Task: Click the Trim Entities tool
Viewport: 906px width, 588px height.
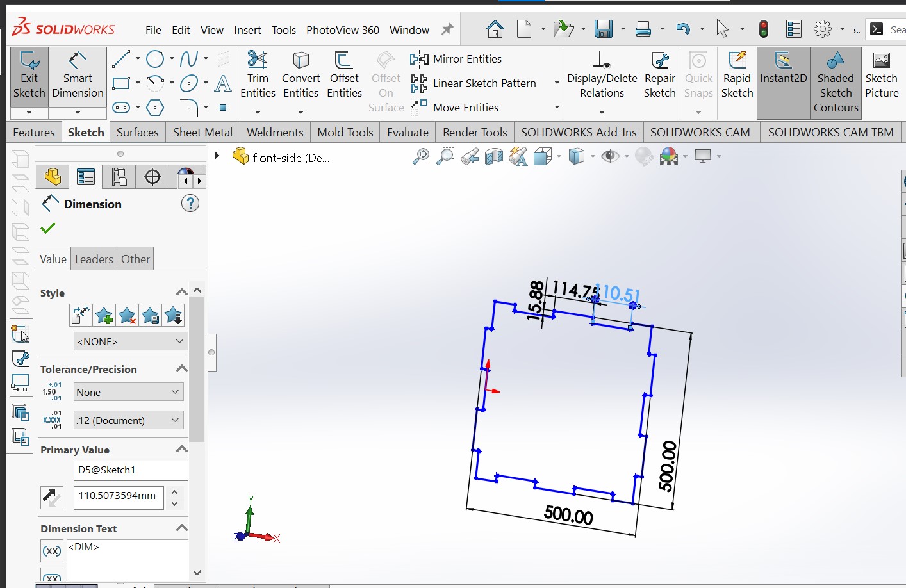Action: (258, 76)
